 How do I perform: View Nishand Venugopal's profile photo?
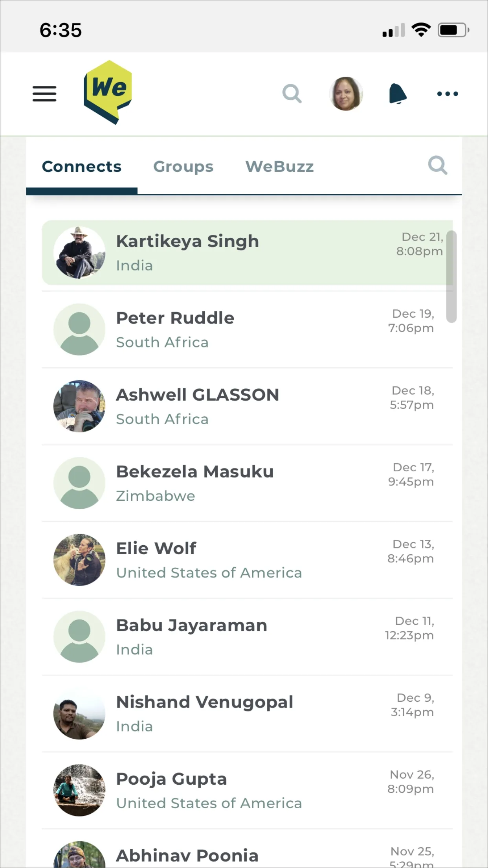tap(79, 714)
